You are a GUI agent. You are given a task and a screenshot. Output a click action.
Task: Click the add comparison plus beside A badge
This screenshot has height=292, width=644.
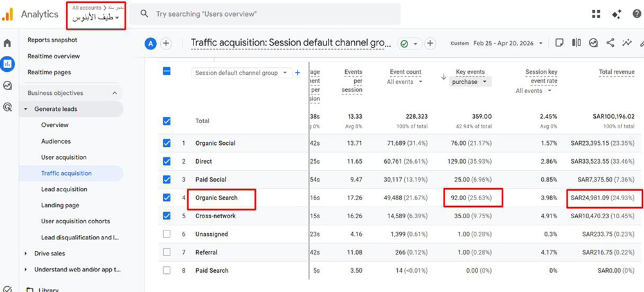166,44
